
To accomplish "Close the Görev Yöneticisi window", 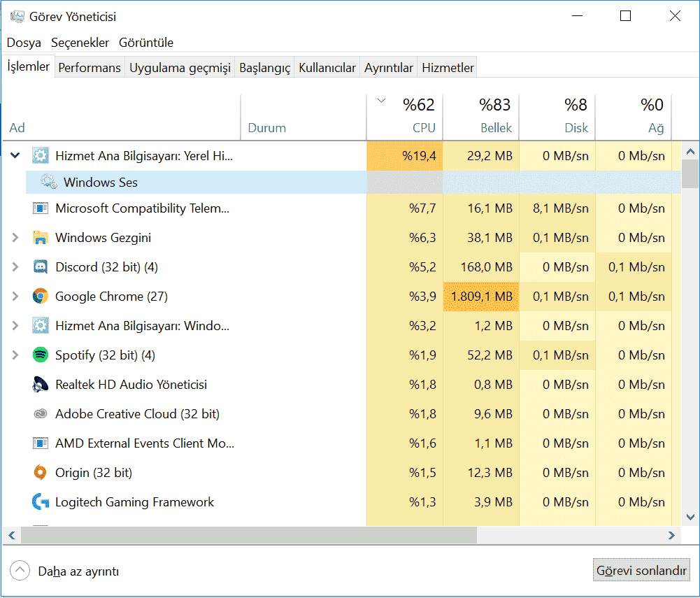I will click(675, 16).
